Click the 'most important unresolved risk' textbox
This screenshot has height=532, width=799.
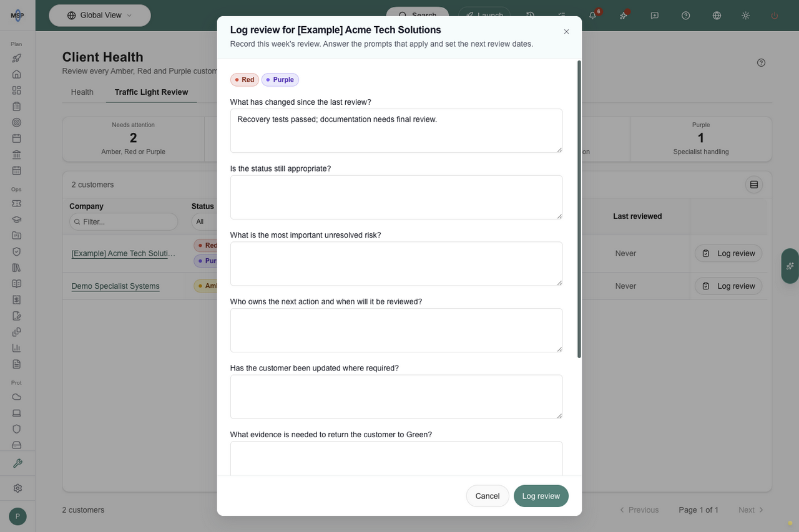[396, 264]
